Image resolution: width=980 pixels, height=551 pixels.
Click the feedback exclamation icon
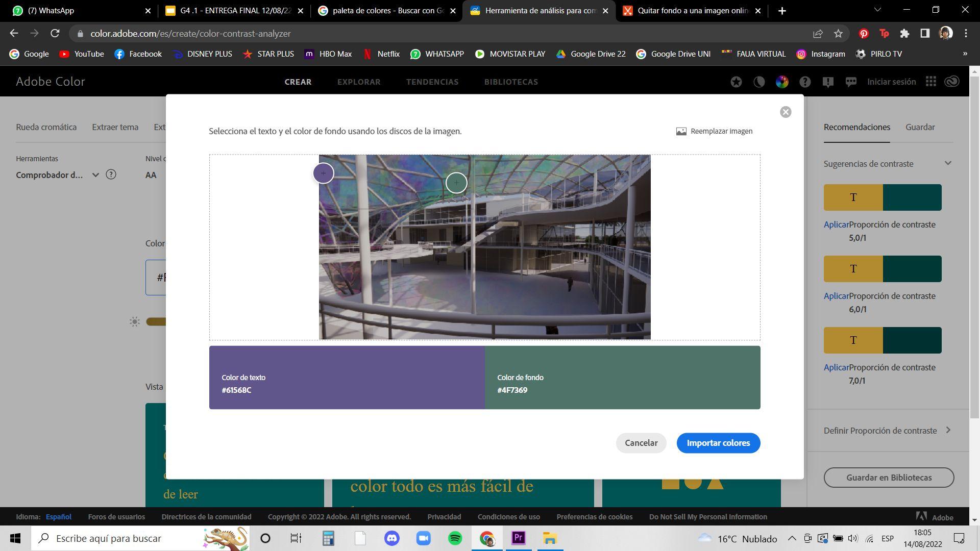click(x=828, y=82)
